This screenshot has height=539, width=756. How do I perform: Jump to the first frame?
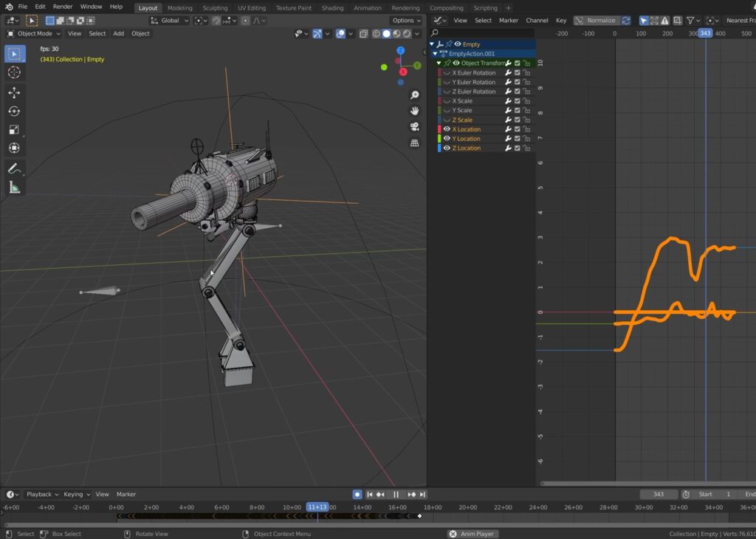pyautogui.click(x=370, y=494)
